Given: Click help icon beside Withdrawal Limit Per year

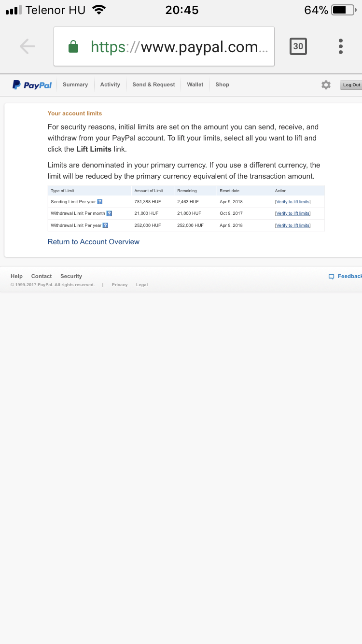Looking at the screenshot, I should click(x=105, y=225).
